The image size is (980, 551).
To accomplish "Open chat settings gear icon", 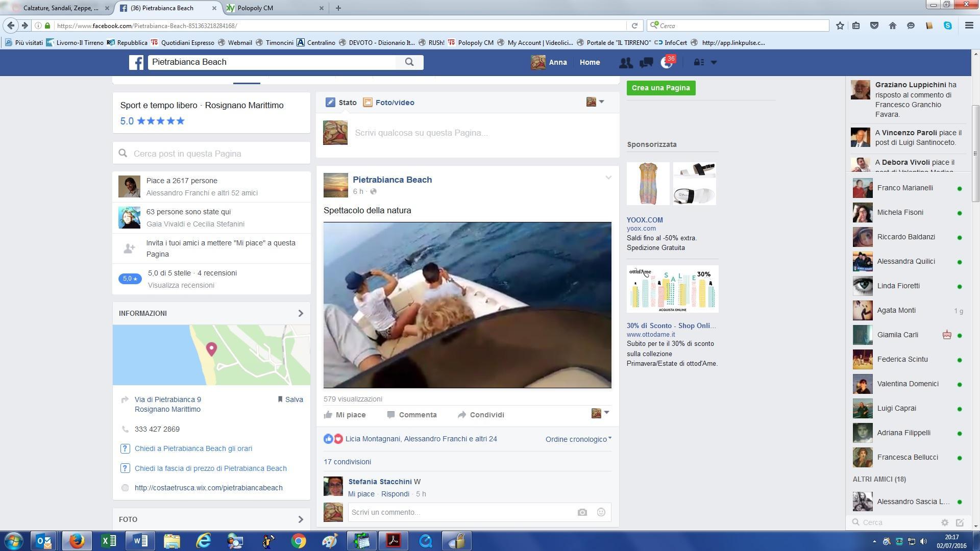I will point(945,522).
